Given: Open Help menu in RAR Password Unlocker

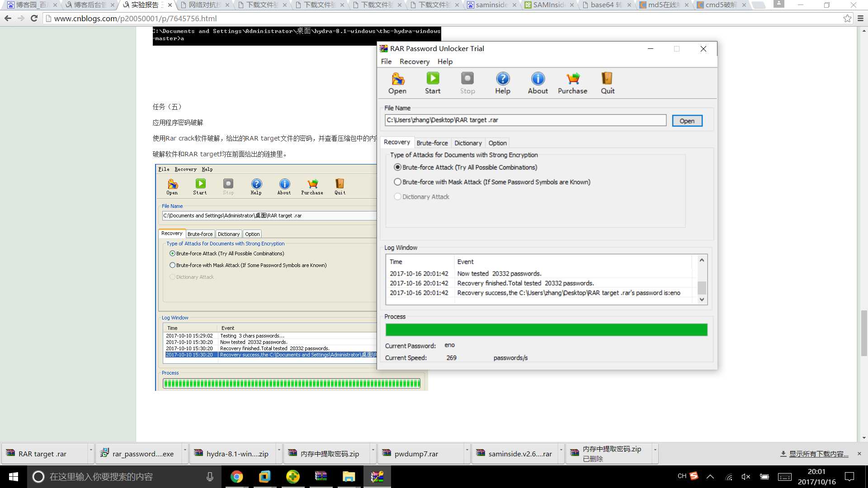Looking at the screenshot, I should [445, 61].
